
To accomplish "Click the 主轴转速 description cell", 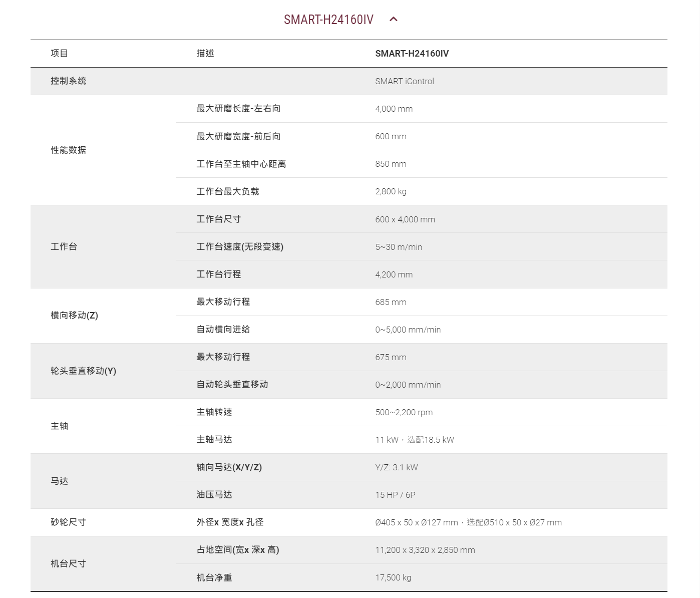I will 214,412.
